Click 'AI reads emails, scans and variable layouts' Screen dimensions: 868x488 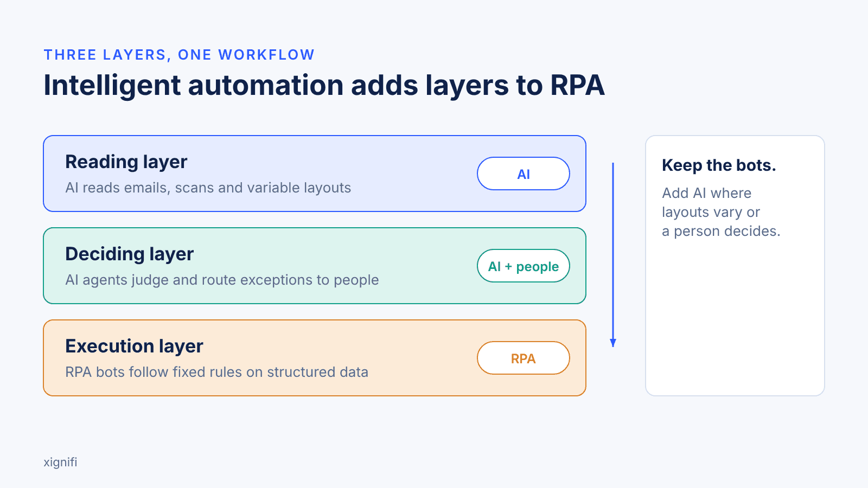coord(208,188)
